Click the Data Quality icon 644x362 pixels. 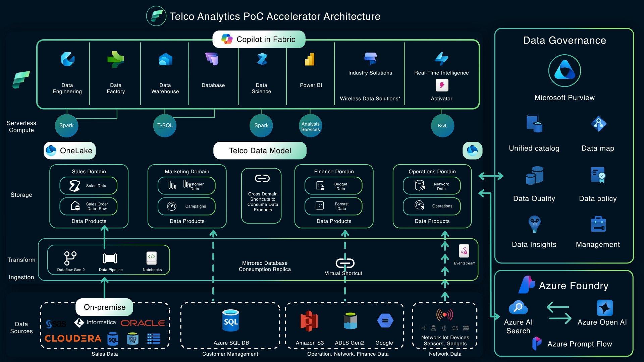pos(534,176)
